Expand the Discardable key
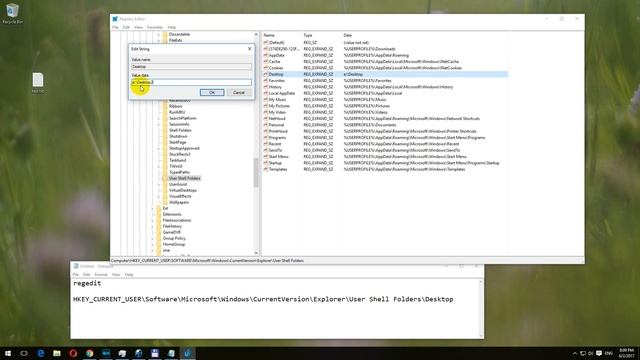640x360 pixels. [159, 34]
